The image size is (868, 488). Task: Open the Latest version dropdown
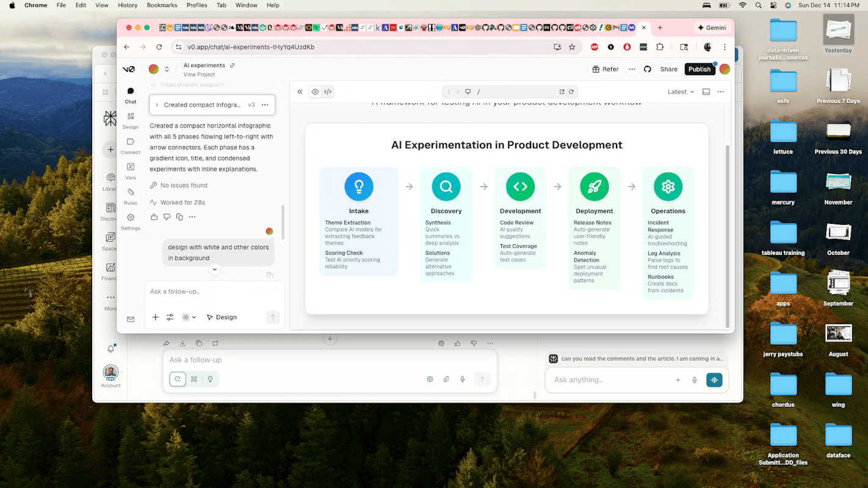click(x=681, y=91)
